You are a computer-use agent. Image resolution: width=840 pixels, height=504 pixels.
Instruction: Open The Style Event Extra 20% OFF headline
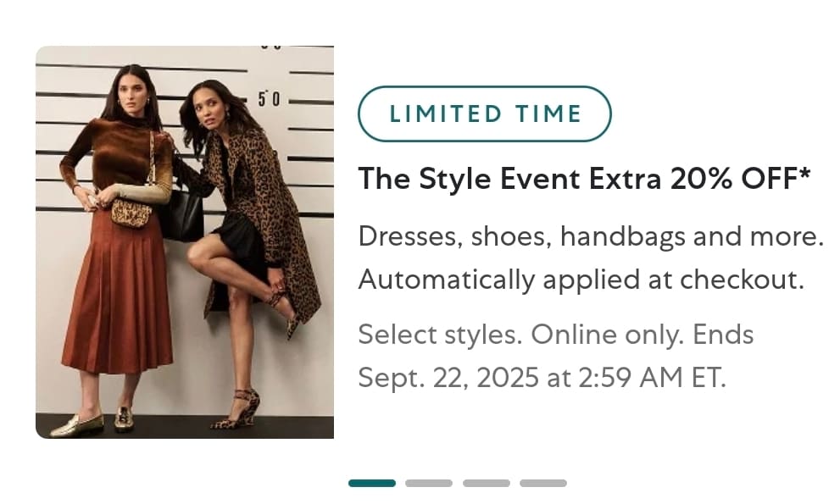click(x=584, y=179)
